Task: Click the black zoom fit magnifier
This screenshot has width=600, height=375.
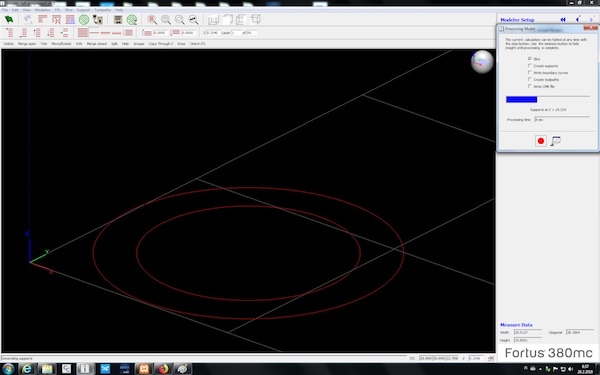Action: click(193, 19)
